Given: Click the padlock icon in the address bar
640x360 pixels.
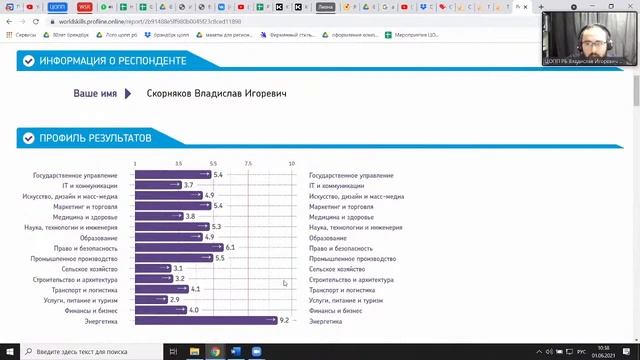Looking at the screenshot, I should point(52,22).
